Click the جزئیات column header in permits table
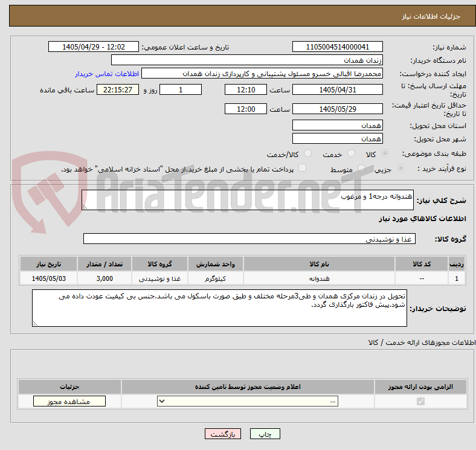Screen dimensions: 476x450 click(69, 387)
